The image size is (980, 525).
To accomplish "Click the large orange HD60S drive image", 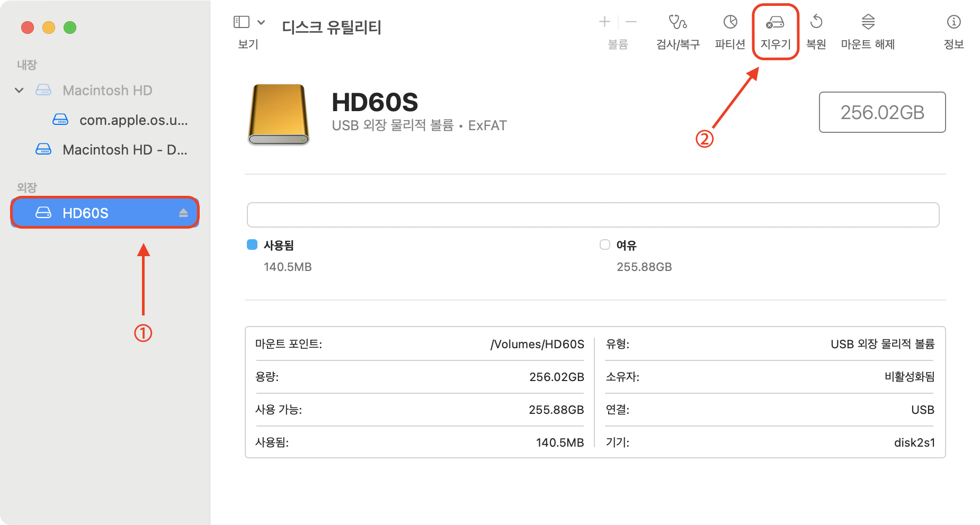I will tap(279, 114).
